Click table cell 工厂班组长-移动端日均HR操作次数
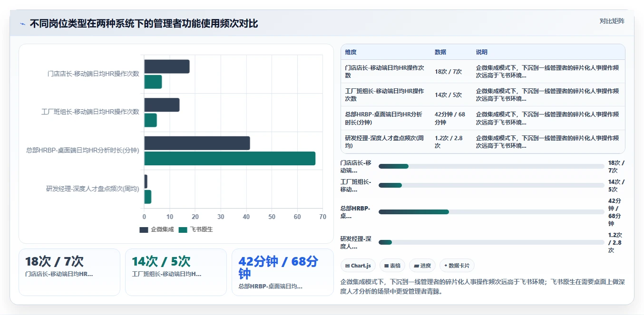Image resolution: width=644 pixels, height=315 pixels. (384, 95)
